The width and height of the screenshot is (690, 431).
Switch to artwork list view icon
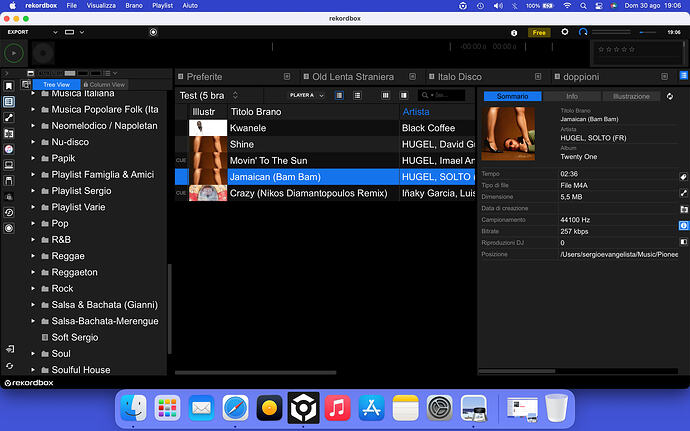(339, 95)
